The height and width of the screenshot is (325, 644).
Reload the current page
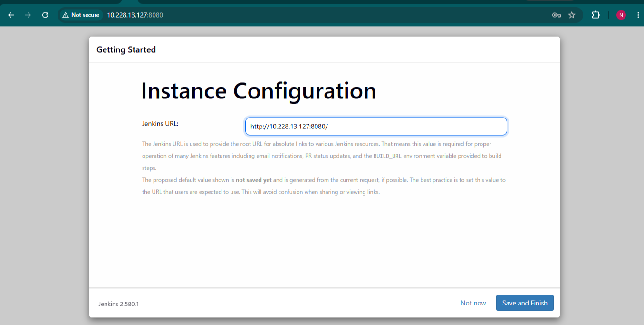pyautogui.click(x=45, y=15)
